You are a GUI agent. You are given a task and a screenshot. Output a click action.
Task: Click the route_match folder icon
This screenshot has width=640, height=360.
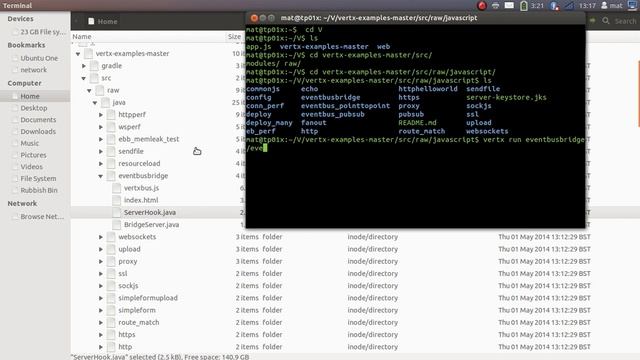coord(111,322)
